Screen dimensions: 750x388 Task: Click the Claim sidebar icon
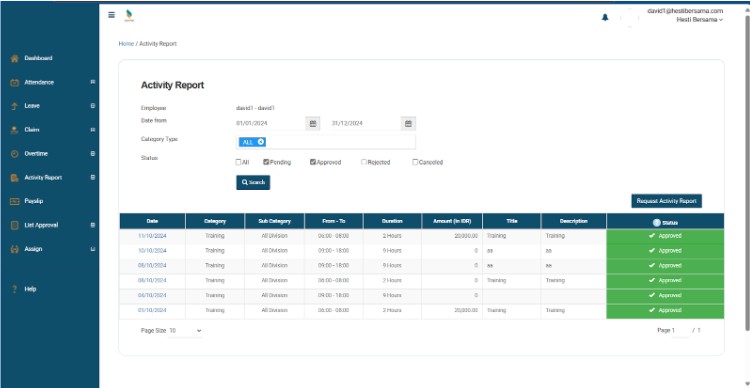pyautogui.click(x=15, y=130)
